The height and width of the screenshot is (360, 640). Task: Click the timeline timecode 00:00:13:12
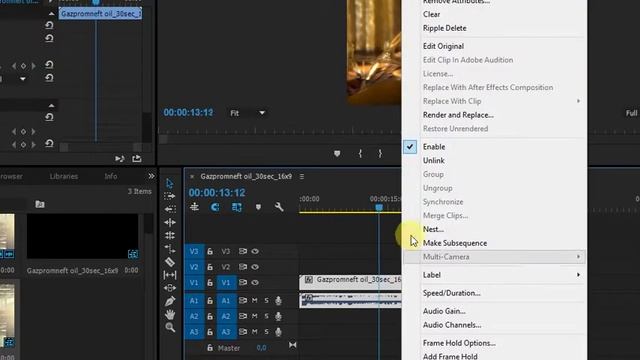tap(217, 193)
